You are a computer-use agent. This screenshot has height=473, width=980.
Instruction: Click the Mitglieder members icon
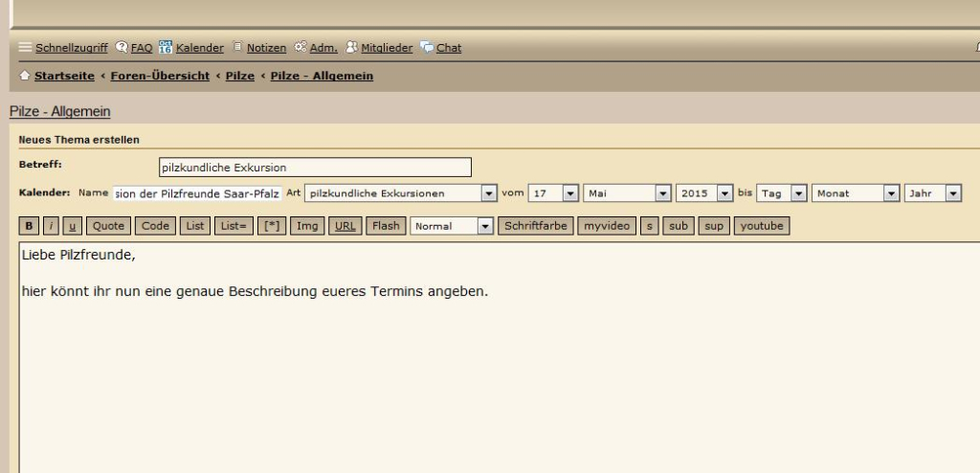[351, 48]
